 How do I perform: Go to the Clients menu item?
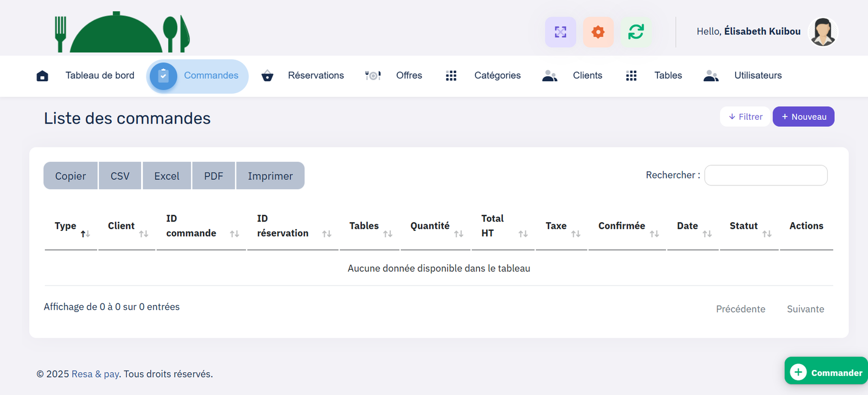587,75
